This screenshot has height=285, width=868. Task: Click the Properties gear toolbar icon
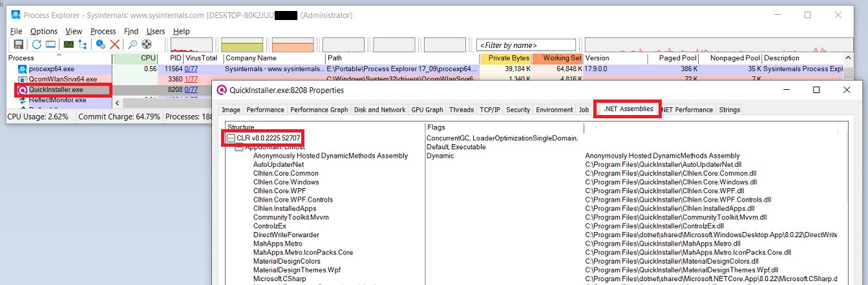pos(101,45)
